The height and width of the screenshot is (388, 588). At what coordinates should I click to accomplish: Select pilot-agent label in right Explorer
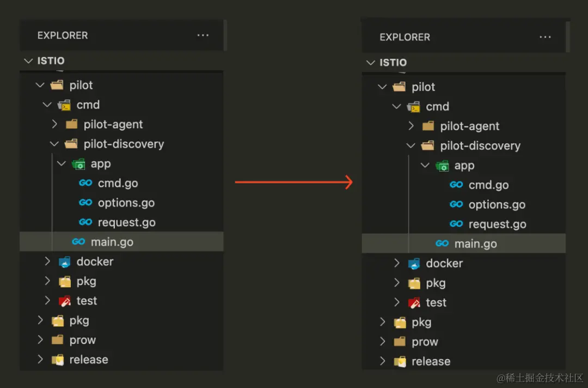click(470, 126)
